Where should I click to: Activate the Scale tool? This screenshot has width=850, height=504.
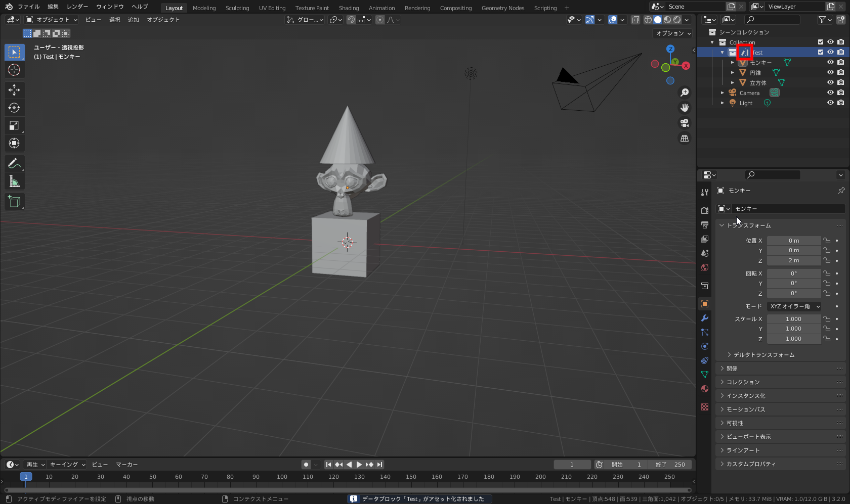(14, 125)
